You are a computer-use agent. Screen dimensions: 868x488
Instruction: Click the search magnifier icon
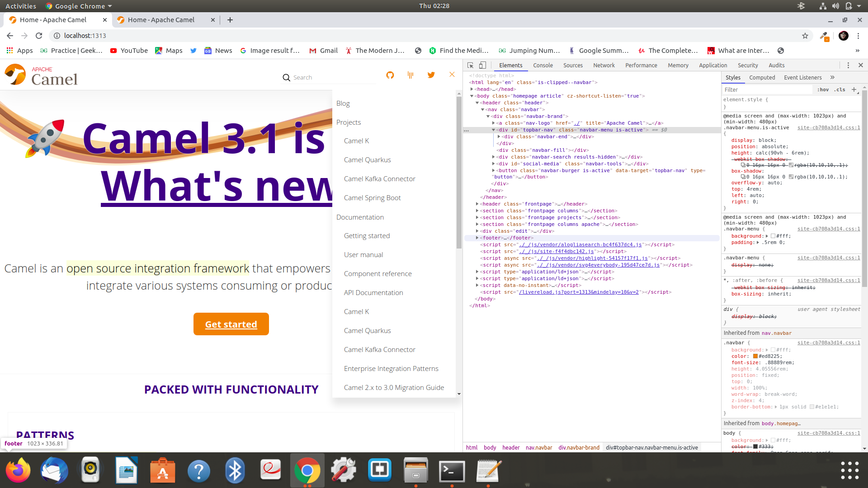click(x=286, y=78)
